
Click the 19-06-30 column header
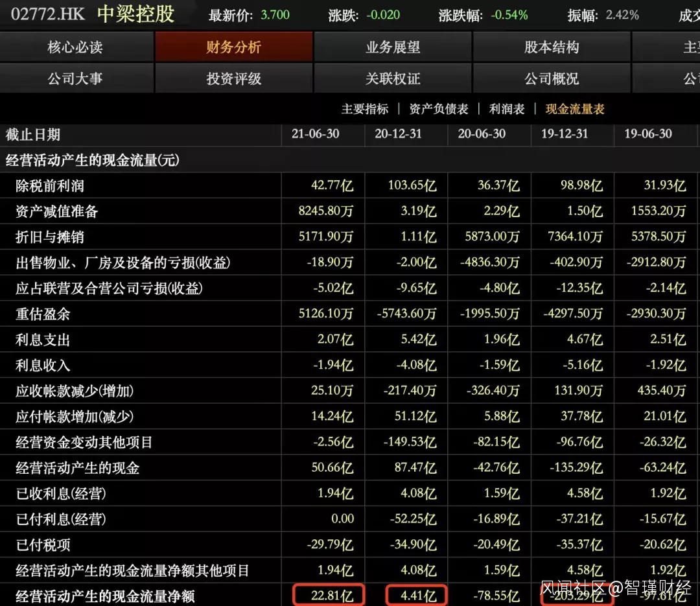click(648, 134)
